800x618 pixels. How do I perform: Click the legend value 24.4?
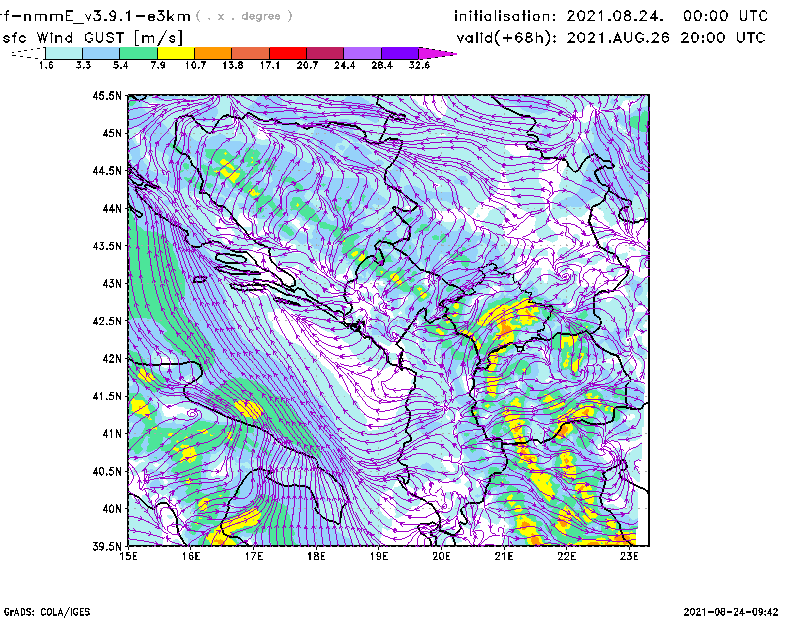344,65
